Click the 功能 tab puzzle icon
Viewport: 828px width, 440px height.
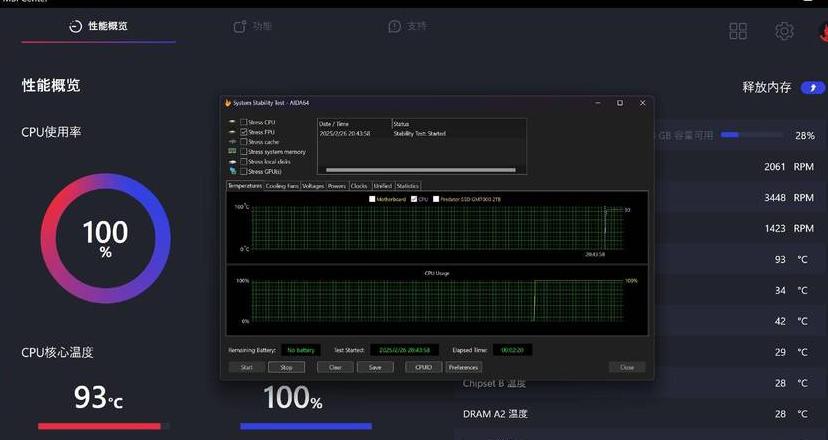tap(240, 26)
